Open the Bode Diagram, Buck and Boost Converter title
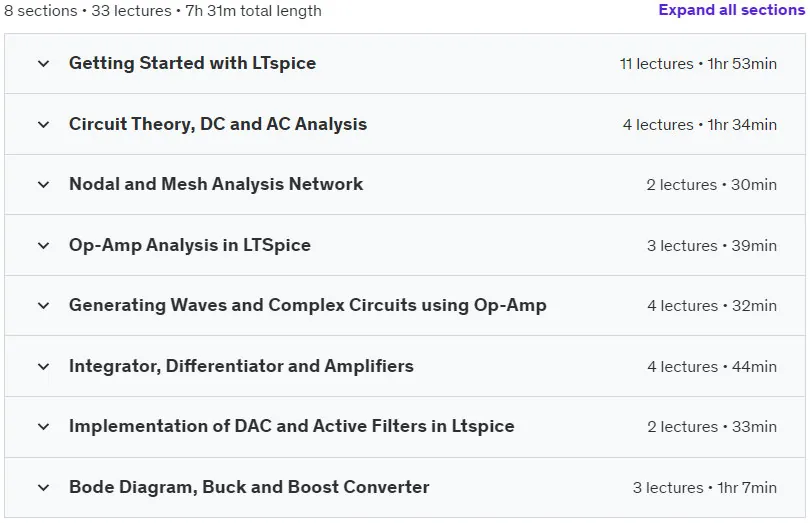The height and width of the screenshot is (523, 810). pyautogui.click(x=249, y=487)
